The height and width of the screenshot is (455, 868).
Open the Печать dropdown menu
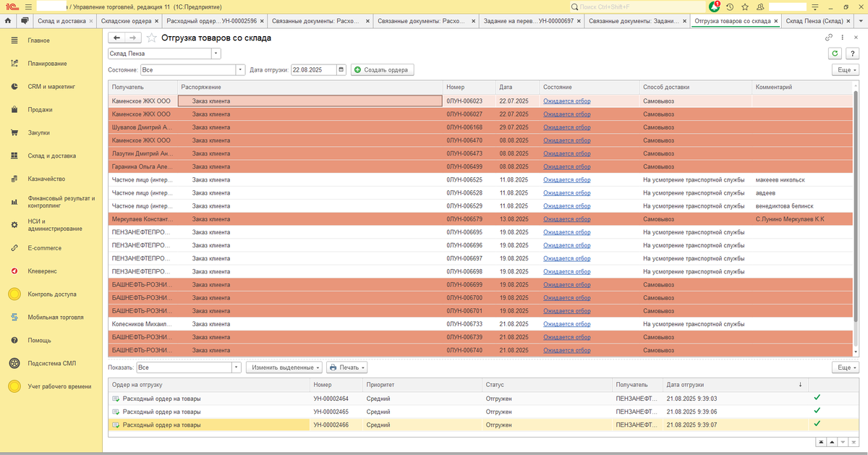coord(346,367)
